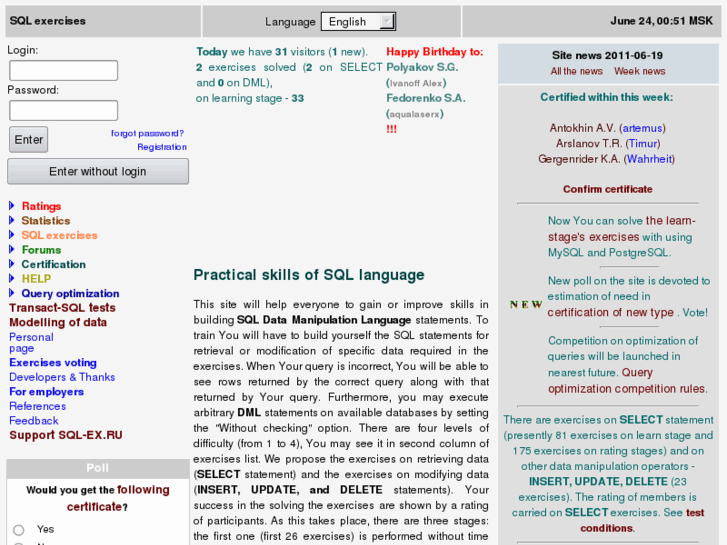The height and width of the screenshot is (545, 727).
Task: Open the HELP menu item
Action: point(36,279)
